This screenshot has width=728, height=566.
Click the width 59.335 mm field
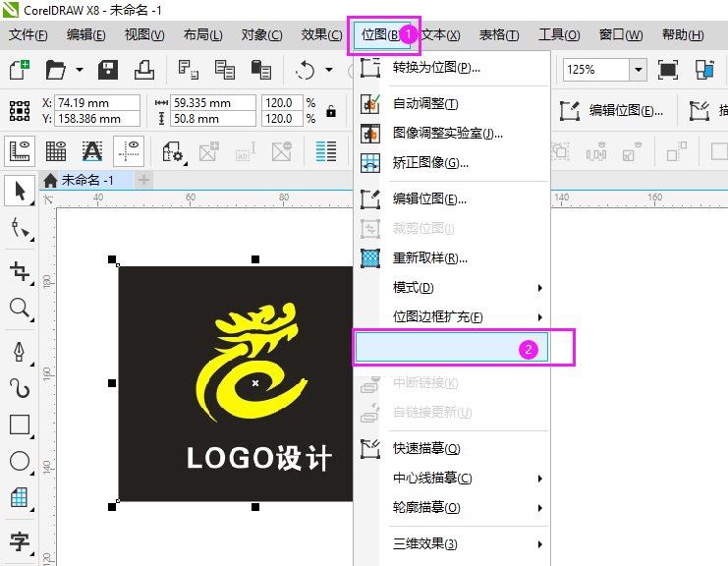click(212, 102)
